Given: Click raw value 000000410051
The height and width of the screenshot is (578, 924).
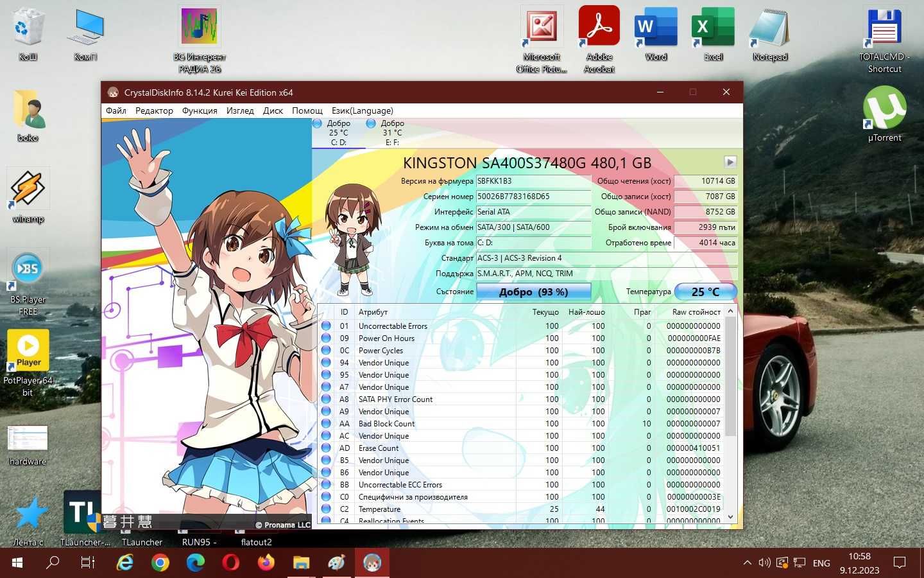Looking at the screenshot, I should tap(693, 448).
